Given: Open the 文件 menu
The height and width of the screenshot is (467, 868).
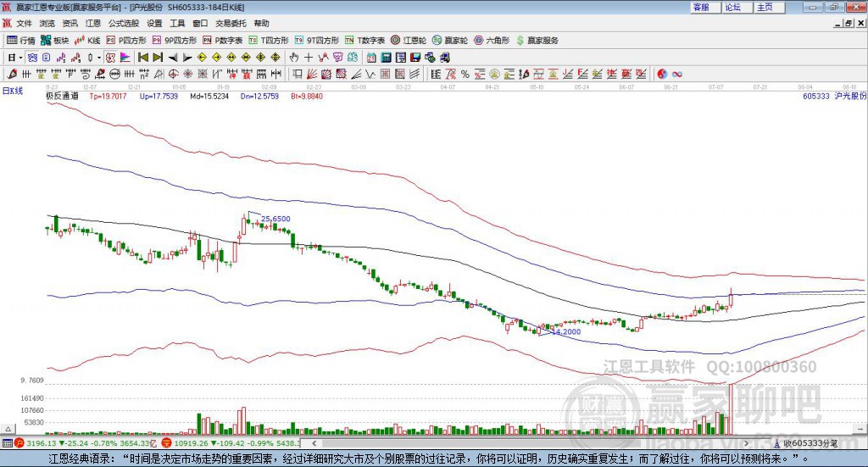Looking at the screenshot, I should (24, 23).
